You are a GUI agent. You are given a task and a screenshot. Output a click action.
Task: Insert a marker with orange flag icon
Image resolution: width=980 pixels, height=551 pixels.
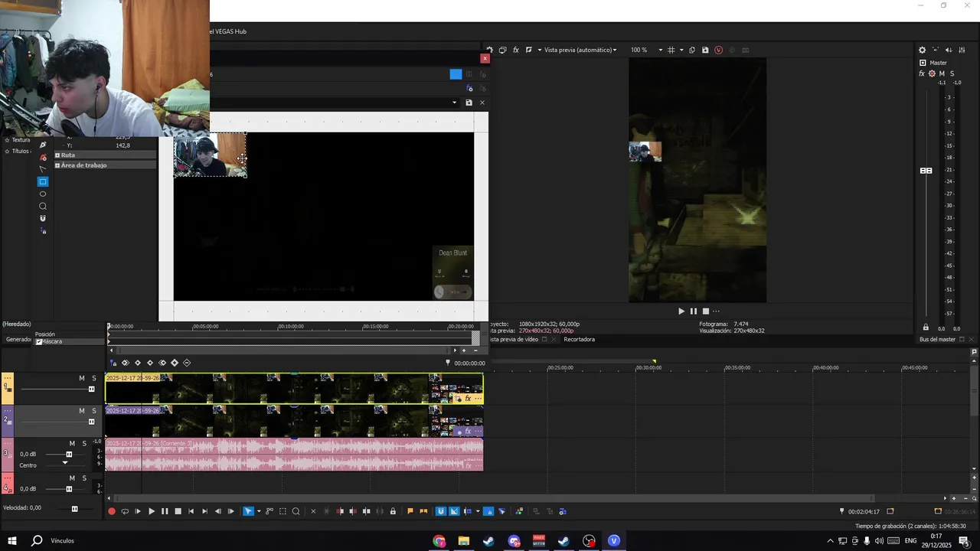(410, 511)
